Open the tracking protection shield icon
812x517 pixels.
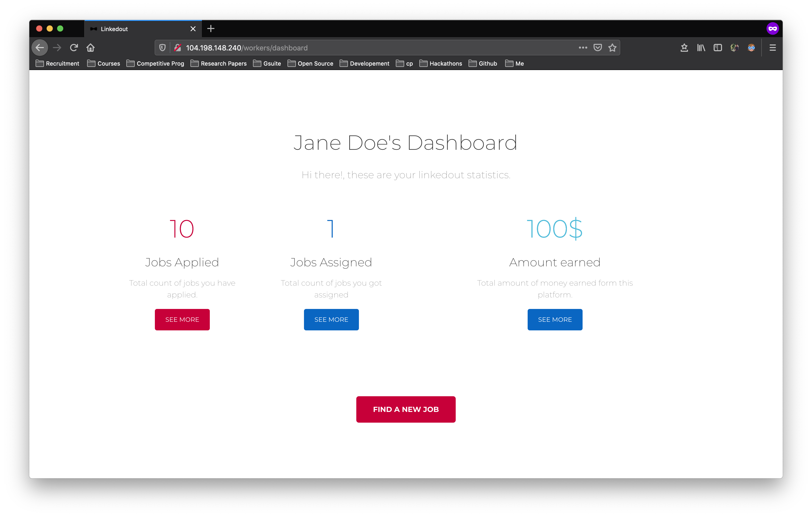coord(162,48)
